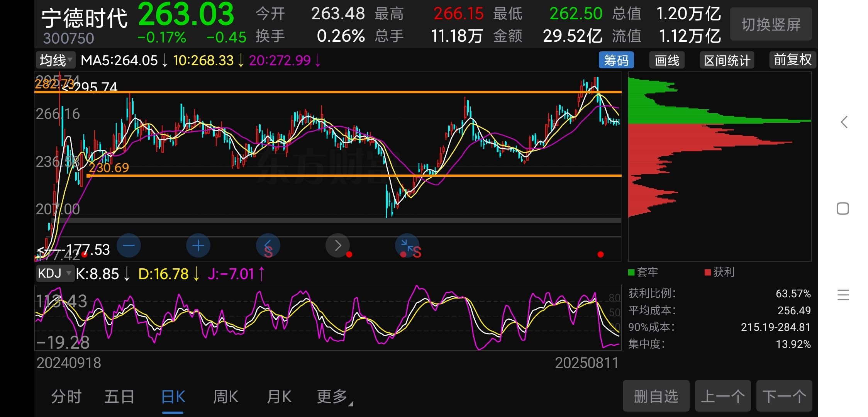Screen dimensions: 868x417
Task: Switch to the 周K tab
Action: pyautogui.click(x=226, y=397)
